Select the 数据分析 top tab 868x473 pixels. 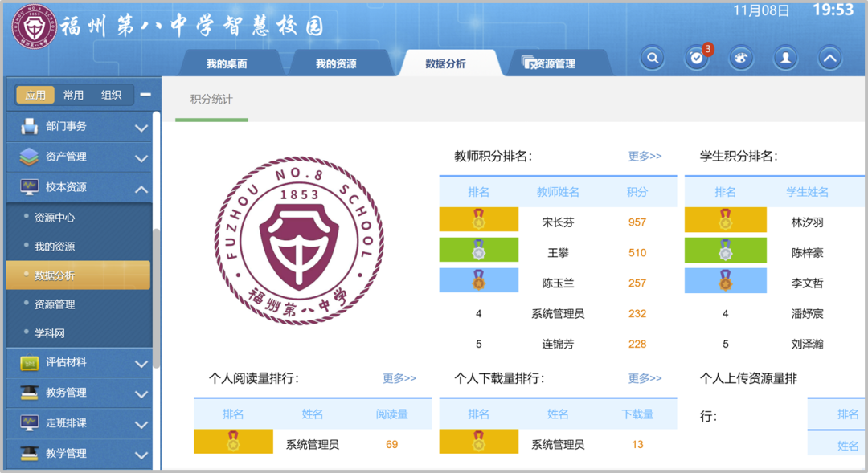pyautogui.click(x=445, y=63)
